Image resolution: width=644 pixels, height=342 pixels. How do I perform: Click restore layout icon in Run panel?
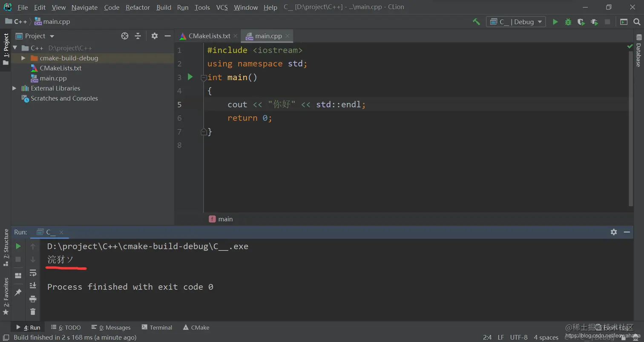point(18,276)
